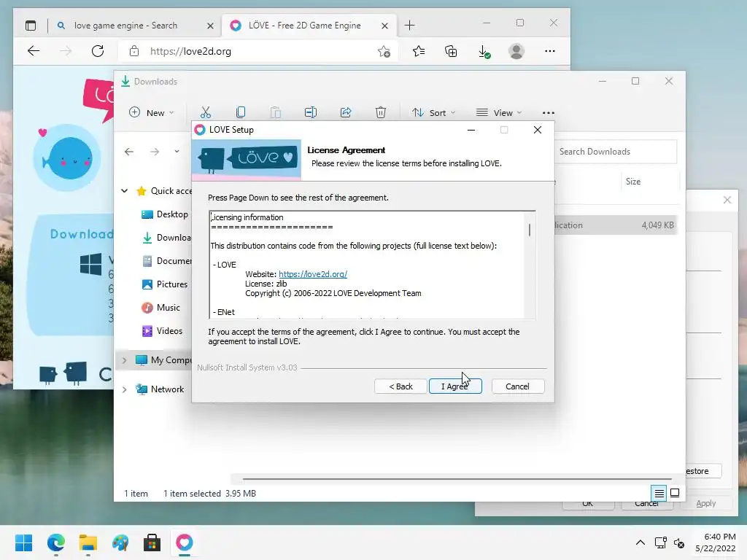Click the Size column header

pos(633,182)
